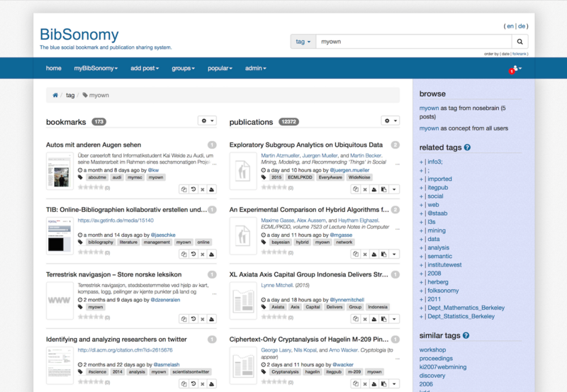Rate the 'Autos mit anderen Augen sehen' bookmark stars
This screenshot has width=567, height=392.
click(x=91, y=188)
